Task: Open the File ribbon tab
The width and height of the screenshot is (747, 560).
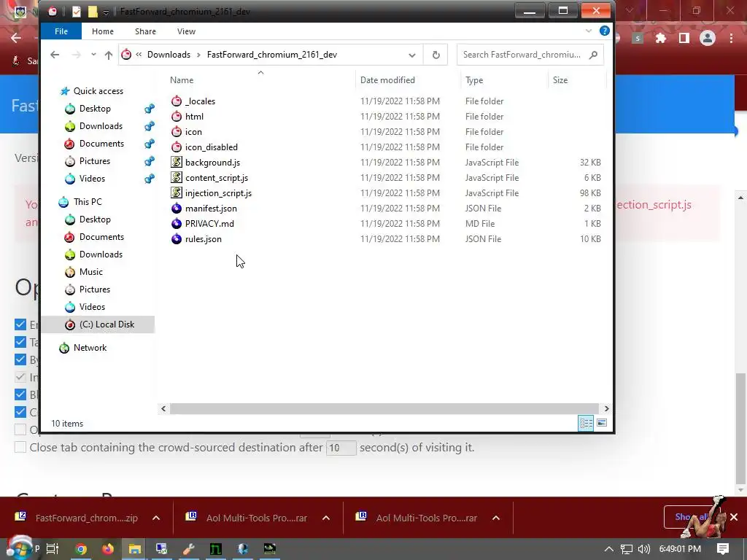Action: pos(61,31)
